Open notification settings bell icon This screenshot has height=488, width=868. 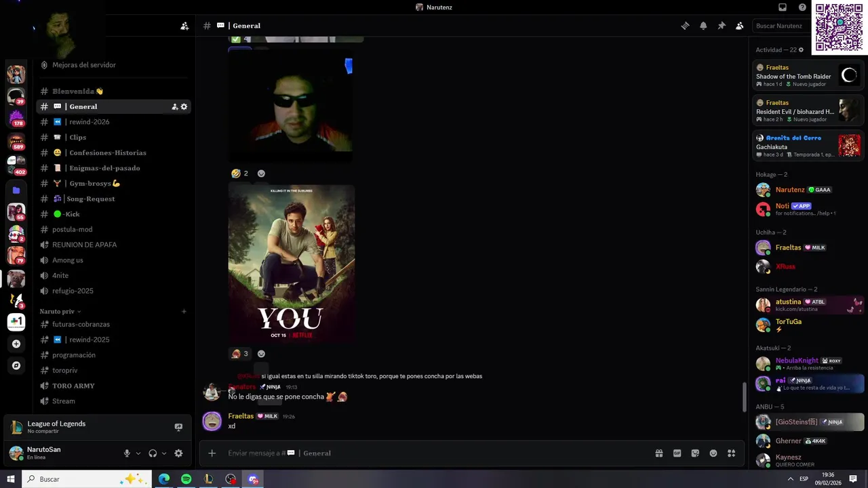(703, 26)
